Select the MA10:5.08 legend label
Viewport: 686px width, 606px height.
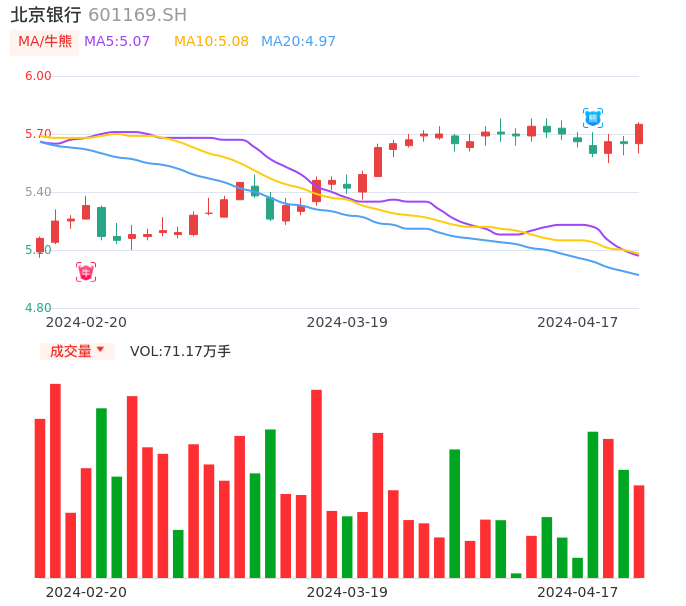point(211,42)
